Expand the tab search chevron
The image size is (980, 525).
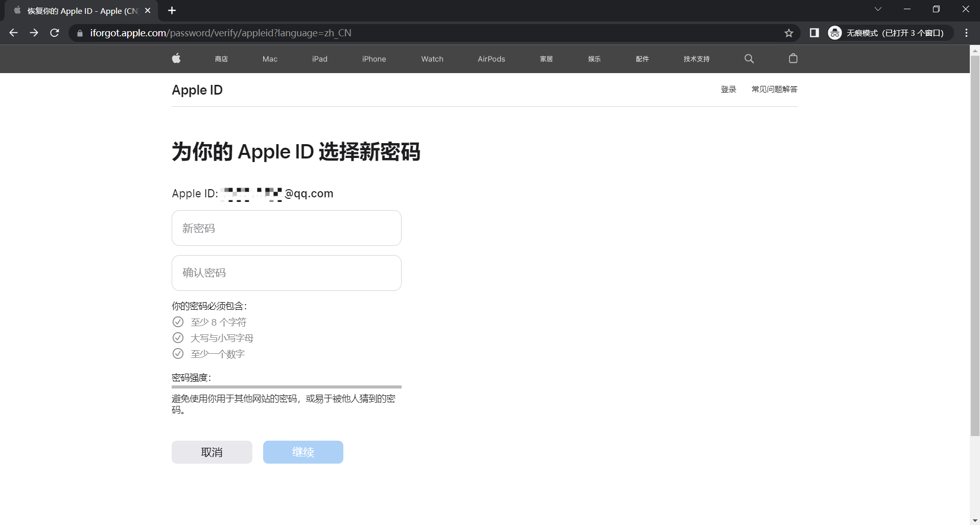878,9
